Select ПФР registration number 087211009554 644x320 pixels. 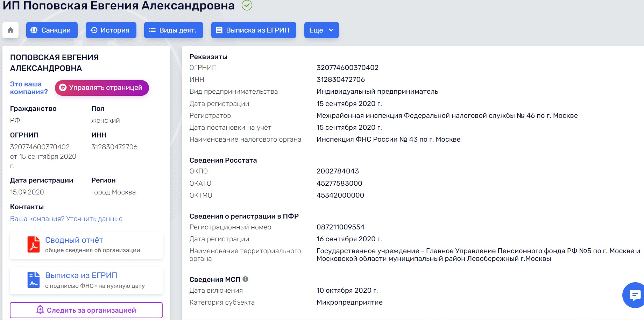[x=340, y=227]
